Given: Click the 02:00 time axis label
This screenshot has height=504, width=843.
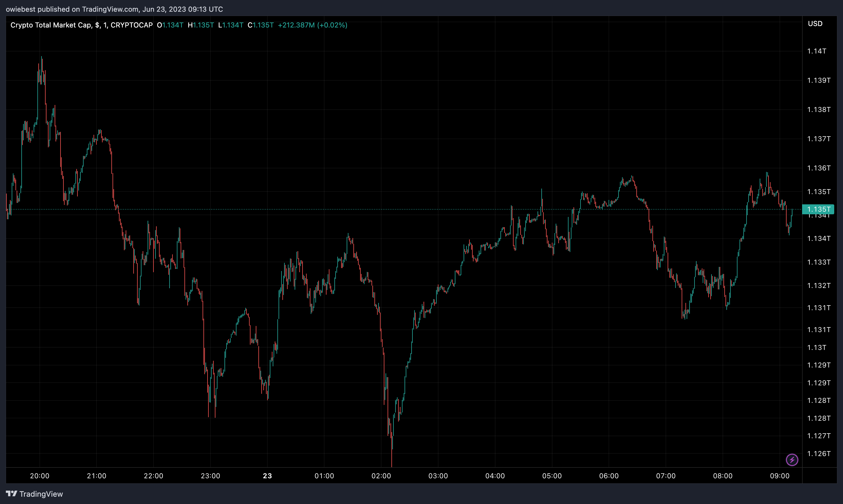Looking at the screenshot, I should click(381, 476).
